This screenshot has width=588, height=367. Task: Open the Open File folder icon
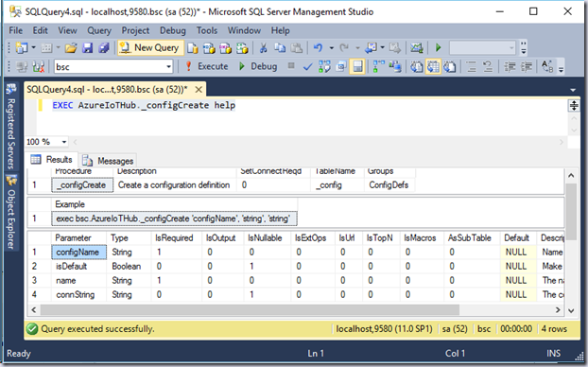point(71,48)
